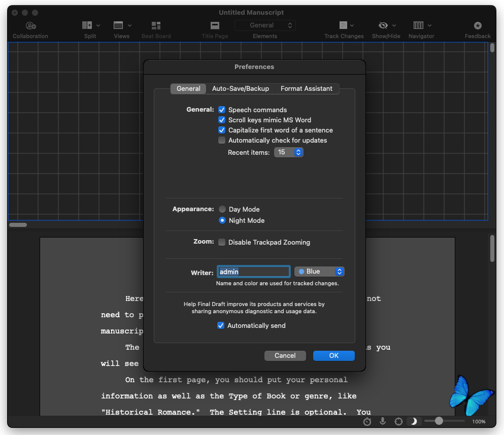Click the Title Page icon
The image size is (504, 435).
click(215, 25)
